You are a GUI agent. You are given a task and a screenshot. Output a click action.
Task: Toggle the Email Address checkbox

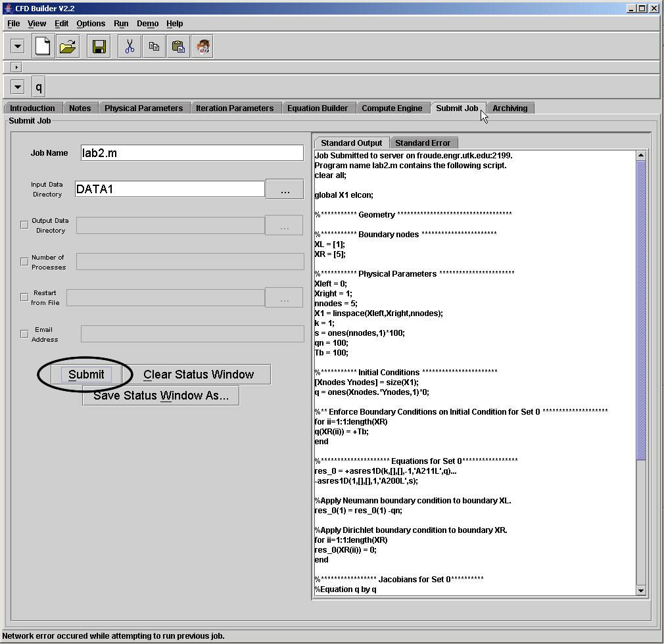(x=24, y=334)
